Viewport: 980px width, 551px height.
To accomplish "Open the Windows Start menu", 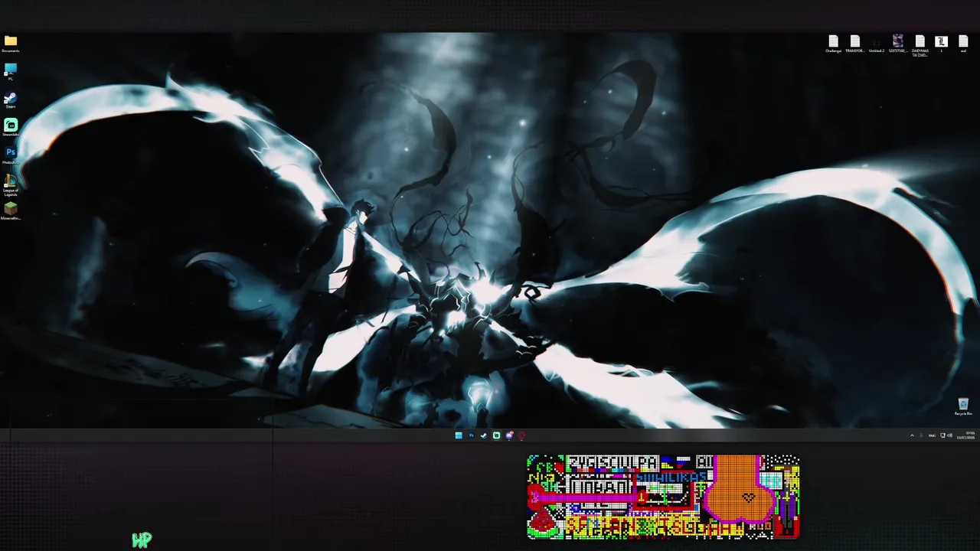I will pos(459,435).
